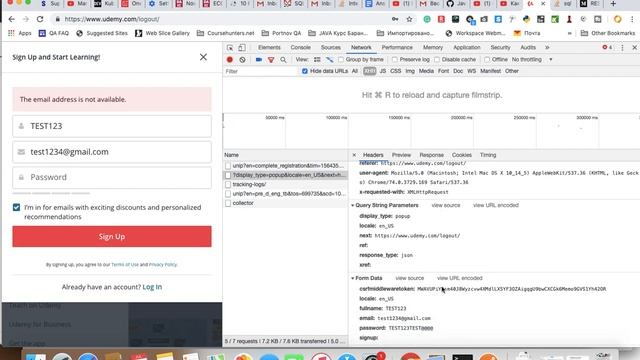
Task: Bookmark this page with star icon
Action: coord(409,19)
